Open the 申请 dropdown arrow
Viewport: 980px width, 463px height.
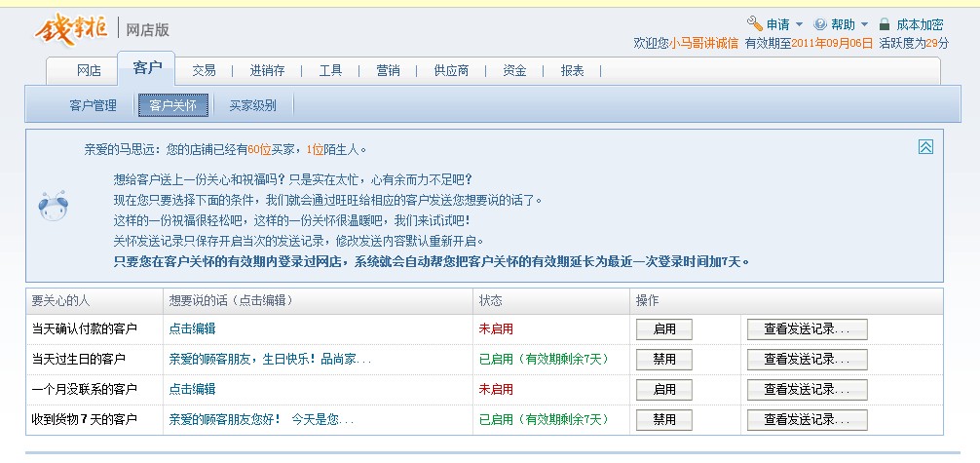(800, 24)
